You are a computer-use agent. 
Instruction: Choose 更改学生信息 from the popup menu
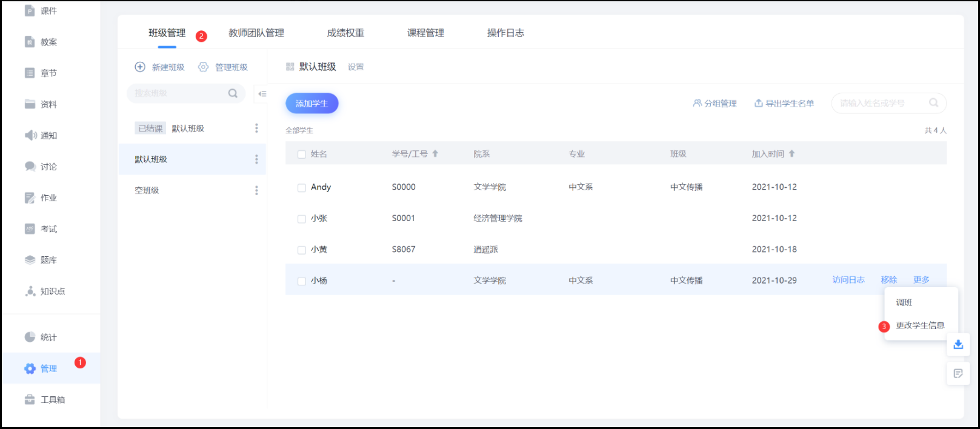tap(919, 325)
